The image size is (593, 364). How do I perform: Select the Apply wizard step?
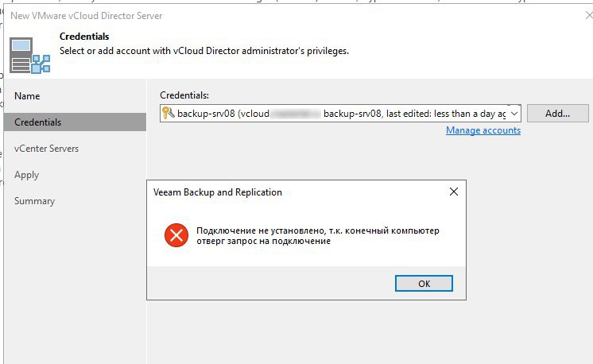pos(27,175)
